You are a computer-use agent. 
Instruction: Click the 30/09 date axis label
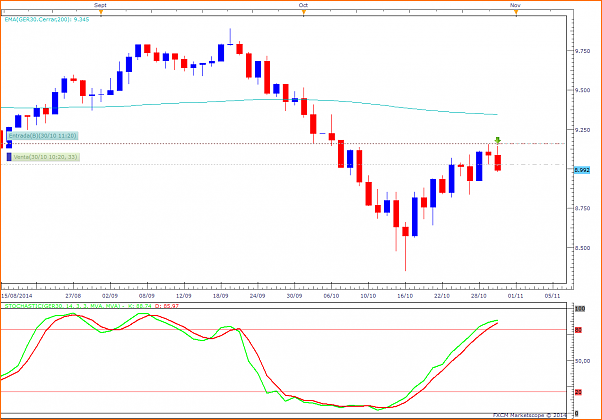point(294,296)
